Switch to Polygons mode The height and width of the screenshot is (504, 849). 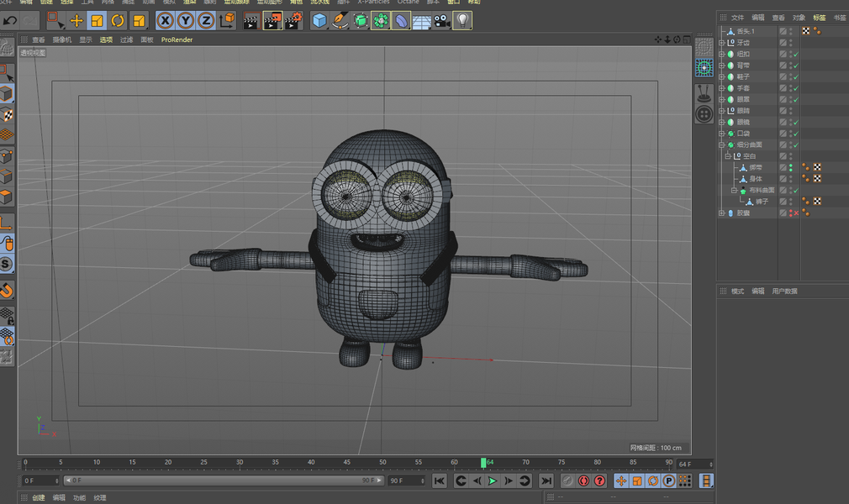[x=6, y=197]
